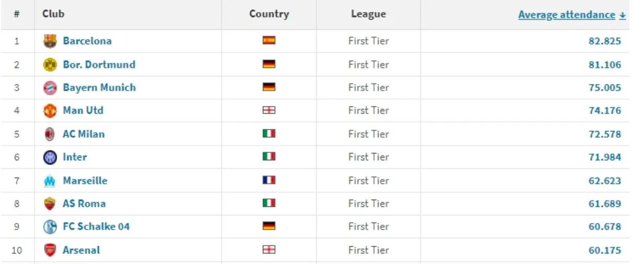Click the Arsenal club name link

(x=81, y=250)
